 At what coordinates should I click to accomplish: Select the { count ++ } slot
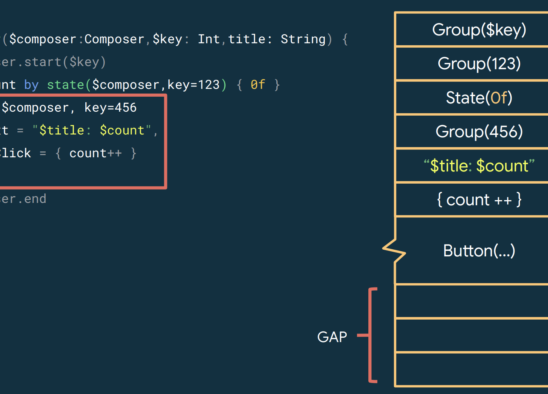(x=471, y=200)
